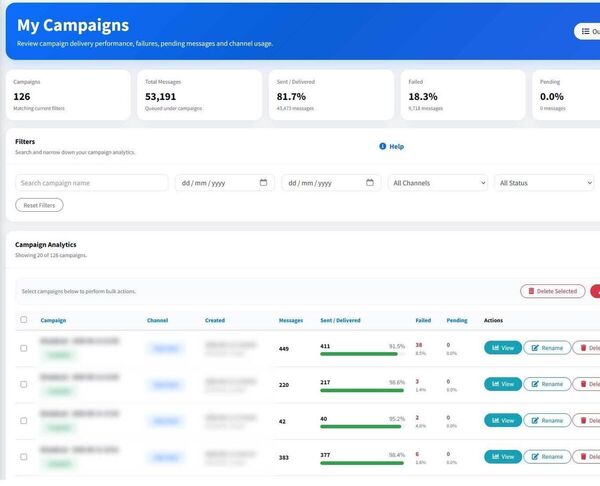This screenshot has width=600, height=486.
Task: Click the My Campaigns page title
Action: 73,25
